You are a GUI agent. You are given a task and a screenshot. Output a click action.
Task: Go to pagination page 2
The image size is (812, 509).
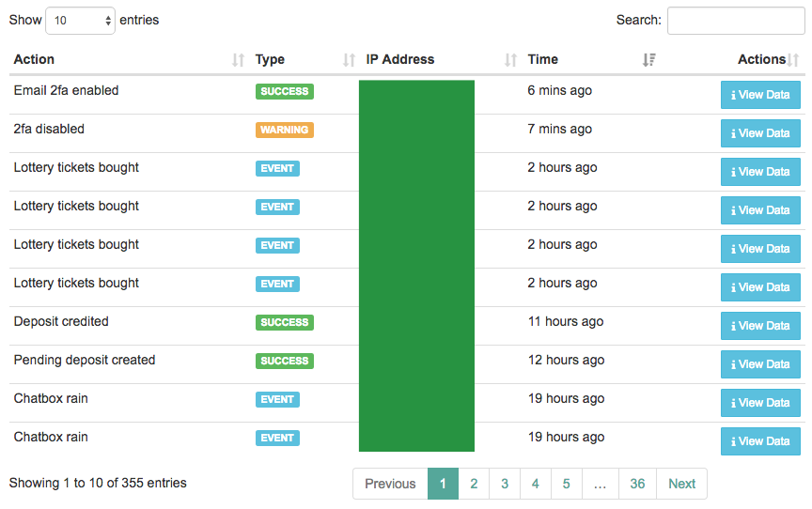(474, 484)
